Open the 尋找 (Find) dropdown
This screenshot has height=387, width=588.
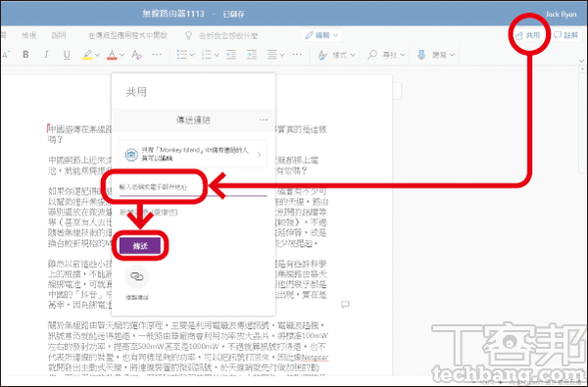click(x=386, y=55)
